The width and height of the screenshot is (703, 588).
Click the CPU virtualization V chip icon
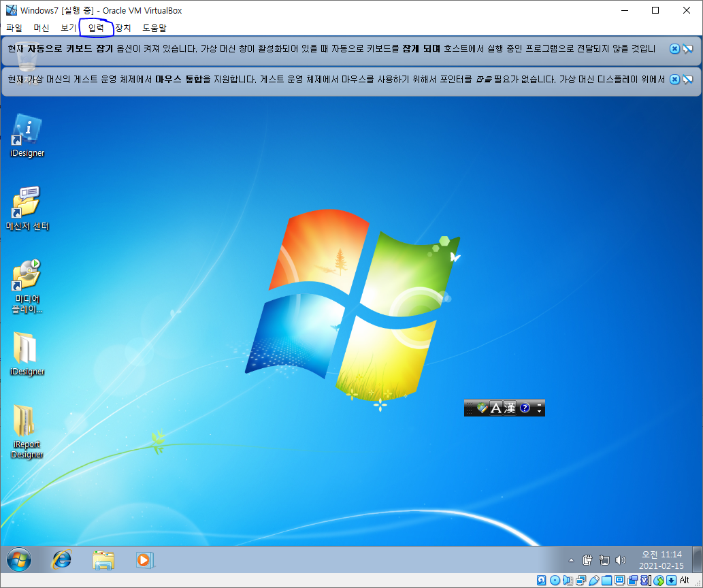click(644, 581)
